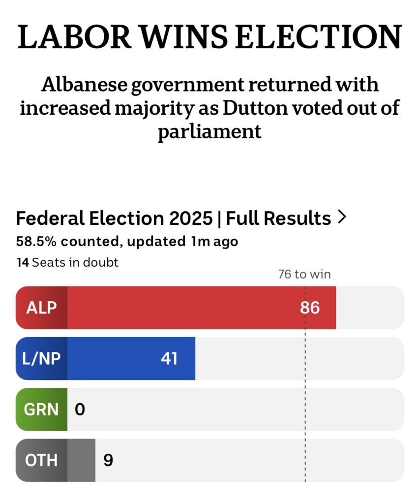Open the Full Results chevron arrow

point(342,217)
